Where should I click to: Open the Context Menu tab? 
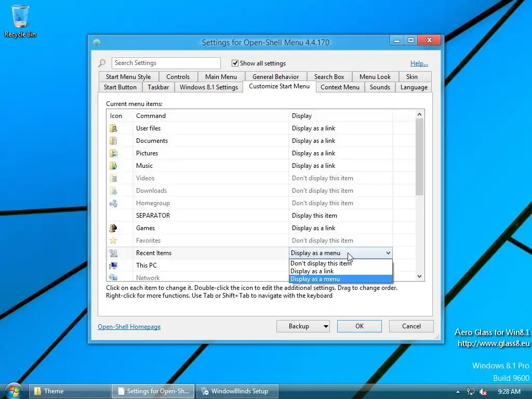(x=340, y=87)
